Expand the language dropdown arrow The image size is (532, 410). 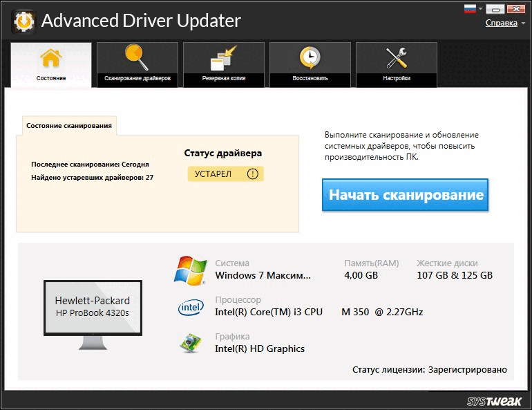(x=480, y=9)
